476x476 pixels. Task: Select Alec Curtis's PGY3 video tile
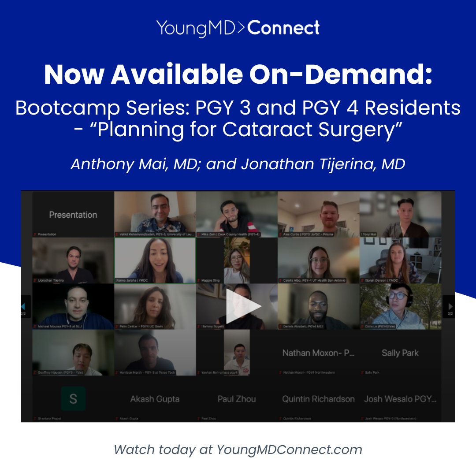tap(319, 214)
